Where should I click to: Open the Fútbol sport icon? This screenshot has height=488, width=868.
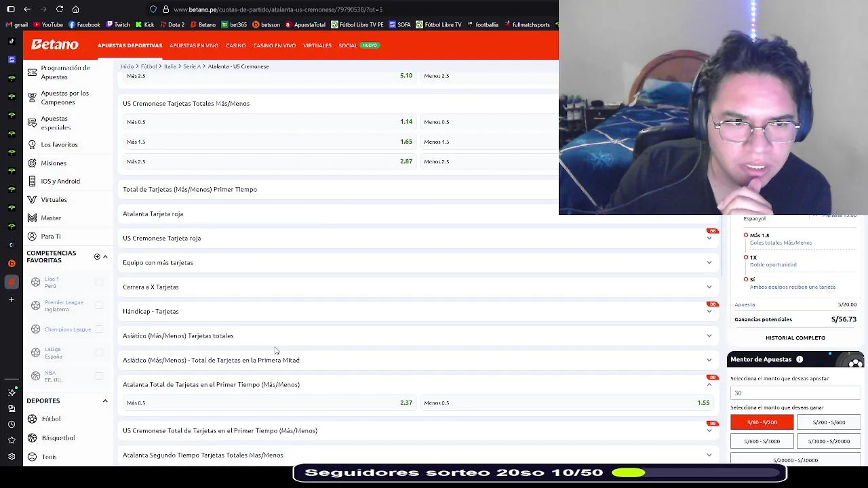pyautogui.click(x=32, y=419)
